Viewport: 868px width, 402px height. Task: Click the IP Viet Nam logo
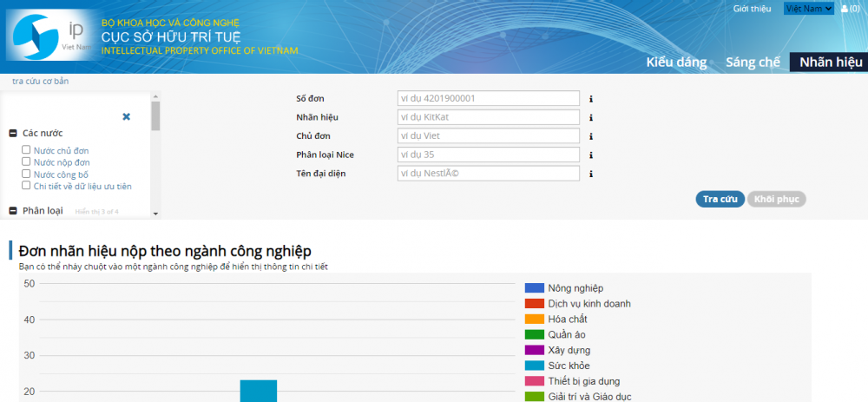(49, 35)
